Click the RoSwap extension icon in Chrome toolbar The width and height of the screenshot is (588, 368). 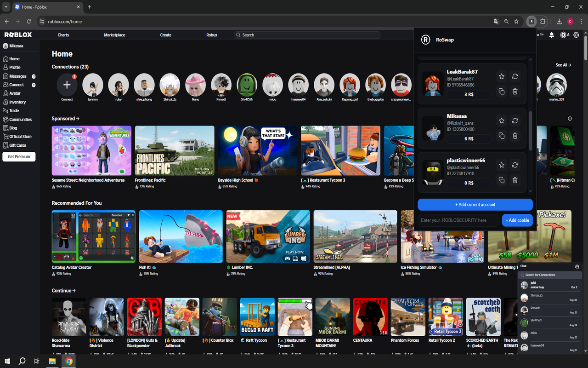click(x=531, y=22)
